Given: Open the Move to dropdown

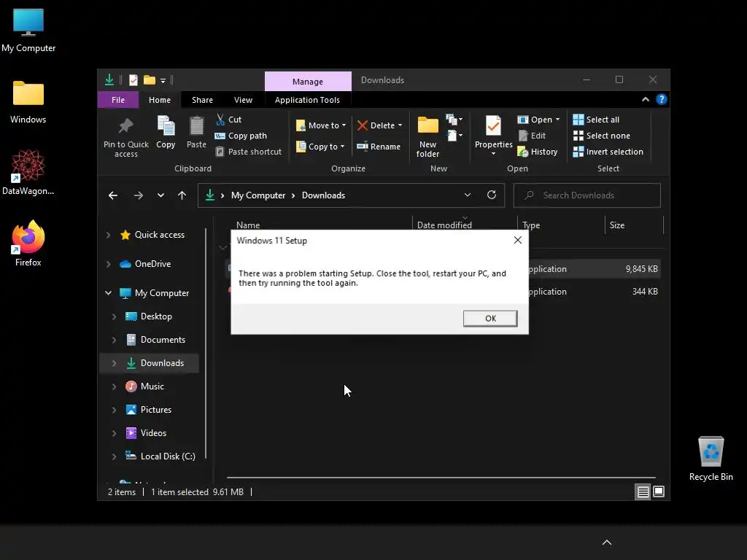Looking at the screenshot, I should point(321,125).
